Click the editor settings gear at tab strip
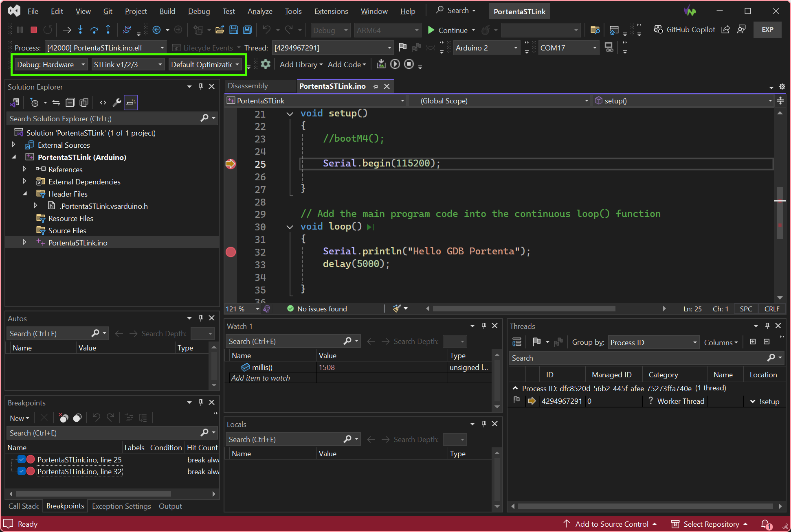 click(x=782, y=86)
